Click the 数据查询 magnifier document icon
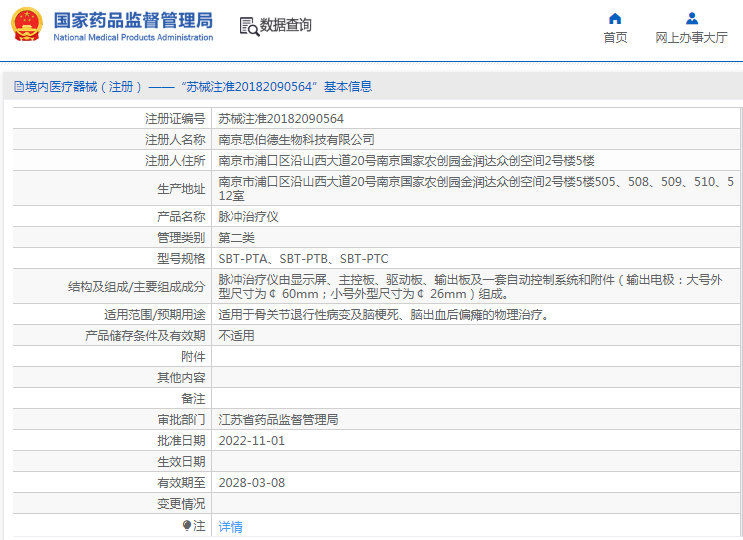Image resolution: width=743 pixels, height=540 pixels. point(248,26)
